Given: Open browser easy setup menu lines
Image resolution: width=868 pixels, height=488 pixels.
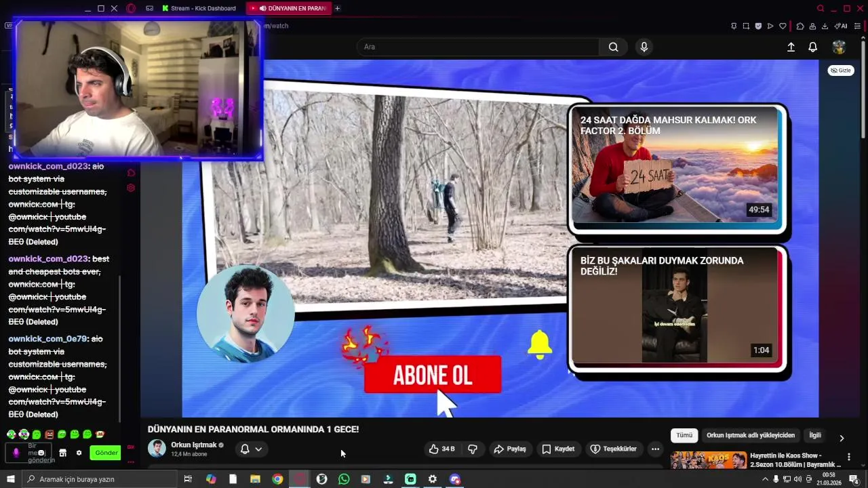Looking at the screenshot, I should 857,26.
